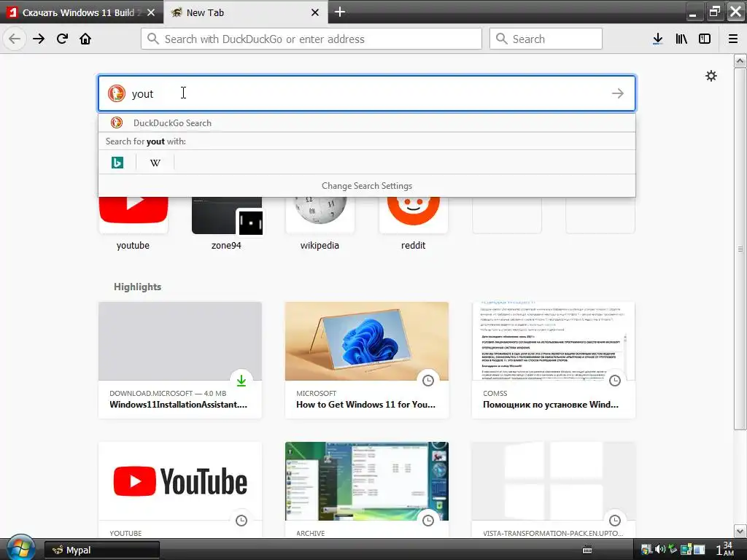Open a new tab with plus button
This screenshot has width=747, height=560.
[x=340, y=12]
